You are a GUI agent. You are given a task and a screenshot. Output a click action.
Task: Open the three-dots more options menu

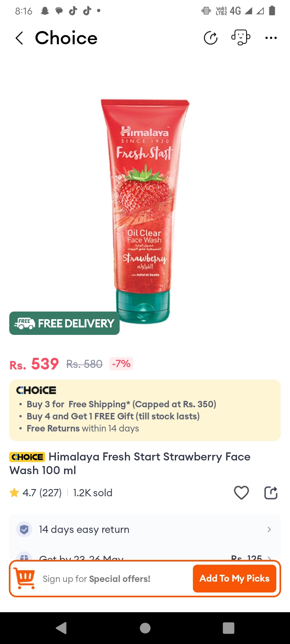(x=271, y=38)
